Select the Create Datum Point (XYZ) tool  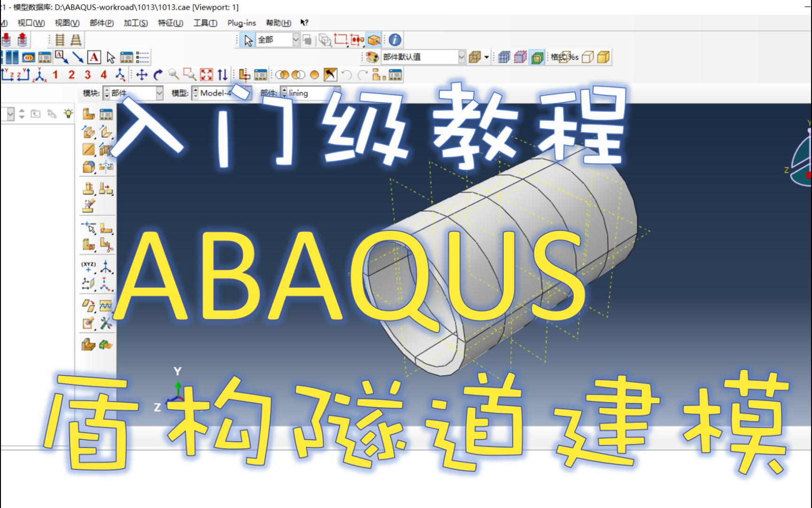click(89, 267)
